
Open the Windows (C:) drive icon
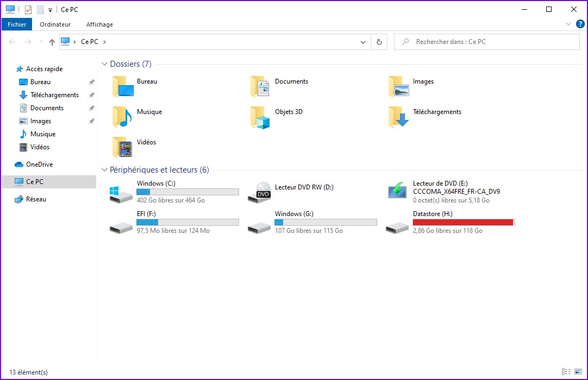pos(121,193)
